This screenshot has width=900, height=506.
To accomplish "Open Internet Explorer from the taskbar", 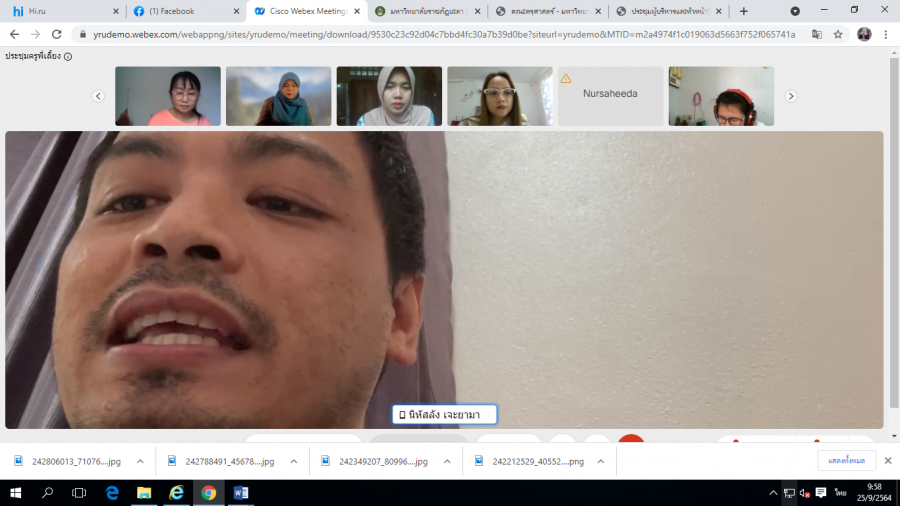I will pos(177,492).
